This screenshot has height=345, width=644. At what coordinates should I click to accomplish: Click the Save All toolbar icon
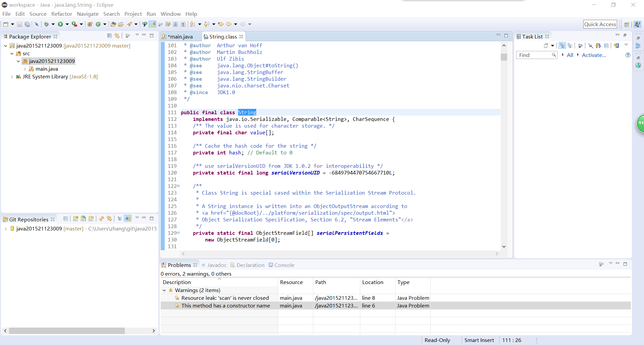(27, 24)
